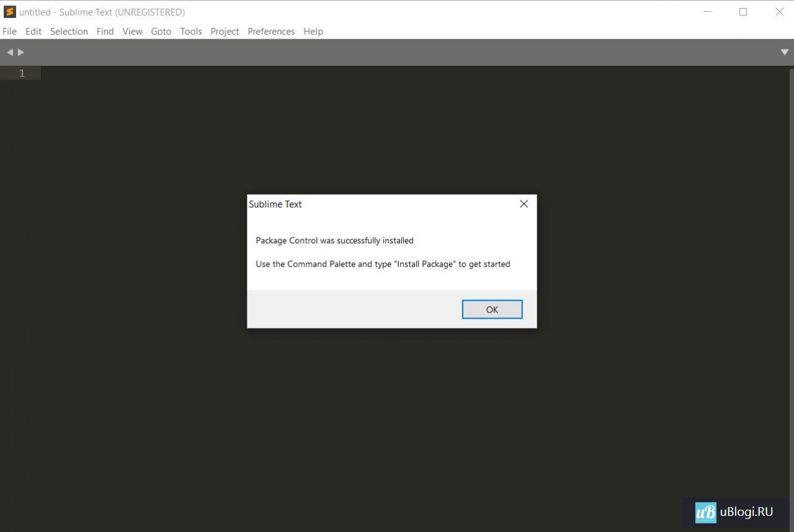The width and height of the screenshot is (794, 532).
Task: Open the Selection menu
Action: coord(69,31)
